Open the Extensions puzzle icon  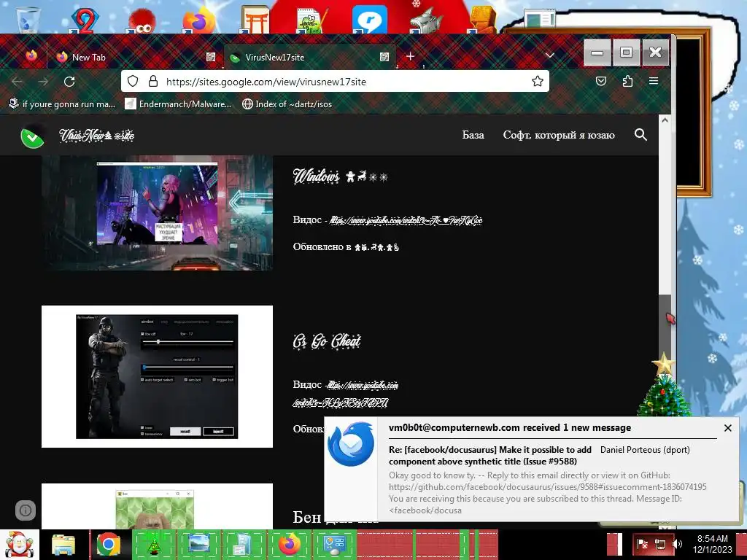[627, 82]
